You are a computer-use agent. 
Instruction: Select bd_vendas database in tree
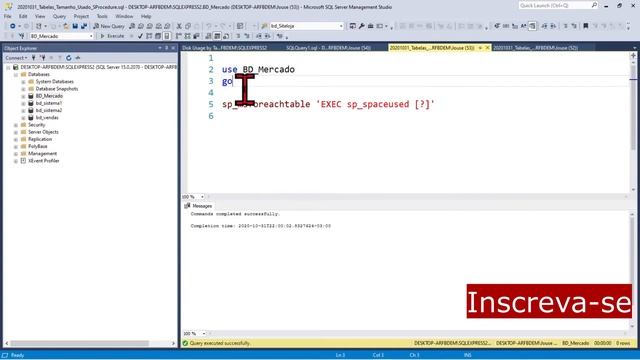click(47, 118)
